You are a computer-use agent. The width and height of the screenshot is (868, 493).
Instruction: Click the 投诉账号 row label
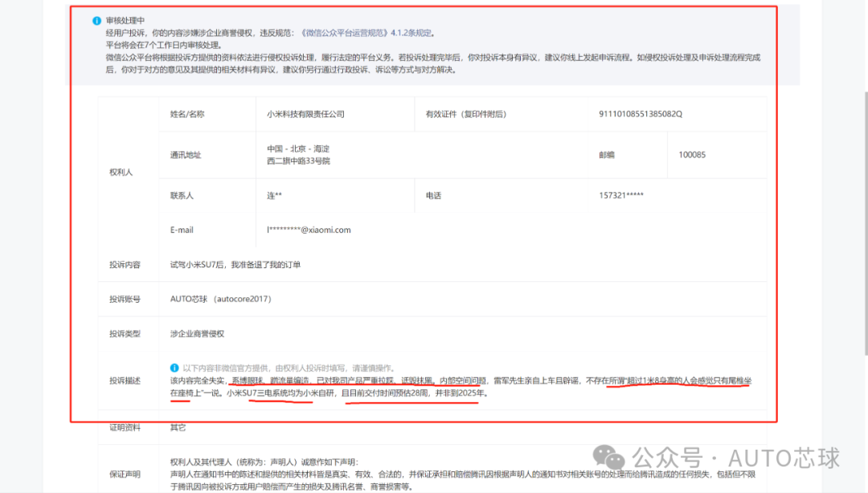tap(125, 299)
